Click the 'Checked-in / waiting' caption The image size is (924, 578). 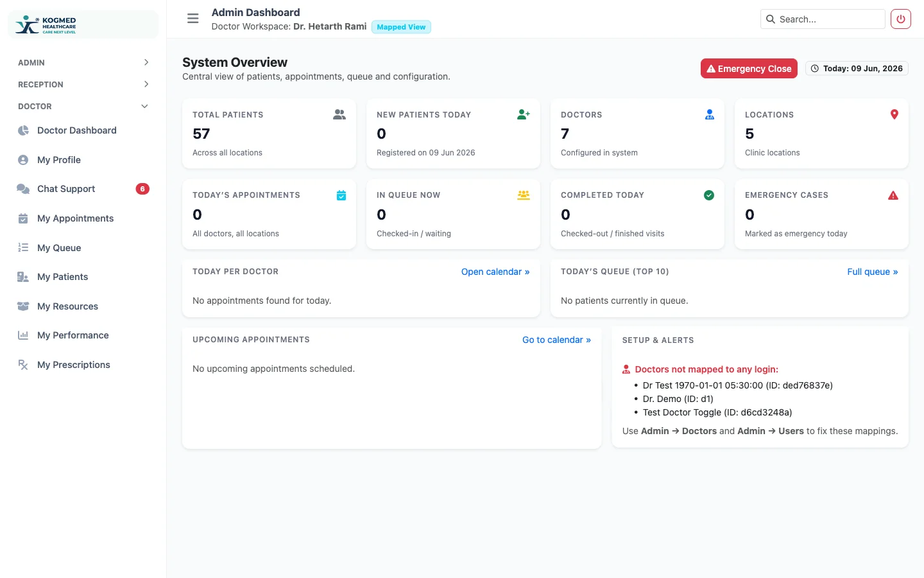[414, 234]
